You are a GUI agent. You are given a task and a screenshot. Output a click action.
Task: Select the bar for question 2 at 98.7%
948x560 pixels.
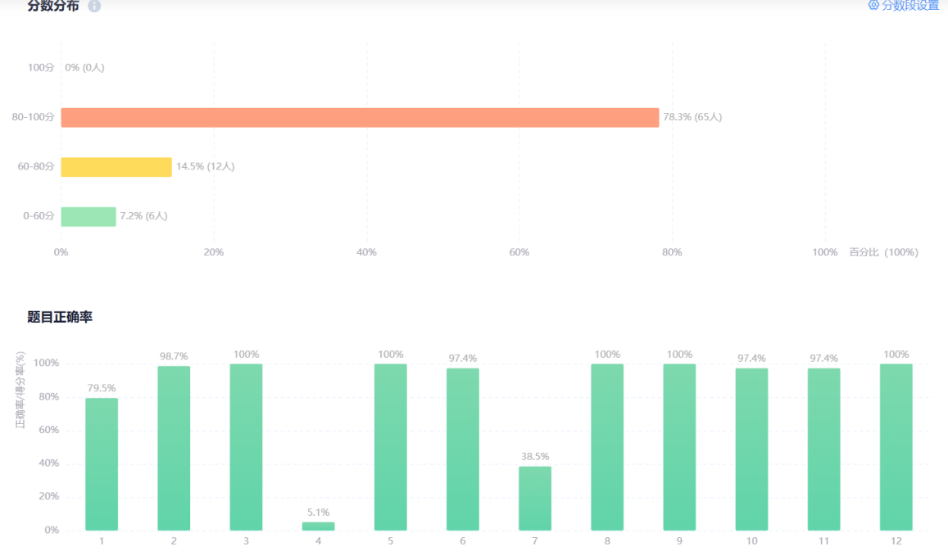coord(174,448)
